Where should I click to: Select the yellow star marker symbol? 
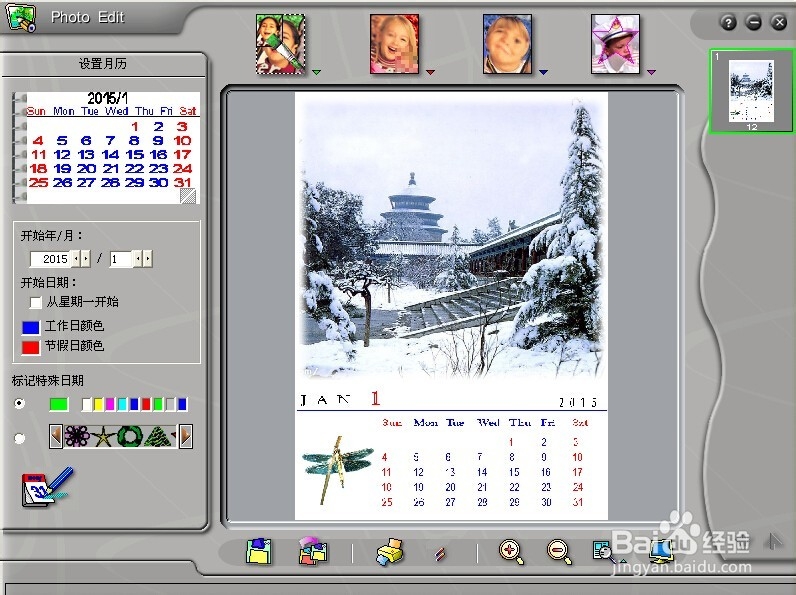[x=103, y=437]
